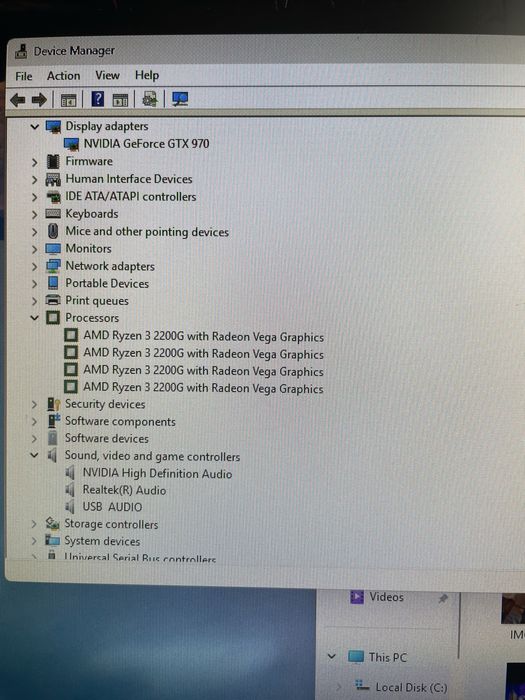Click the Back arrow toolbar icon
This screenshot has width=525, height=700.
17,100
